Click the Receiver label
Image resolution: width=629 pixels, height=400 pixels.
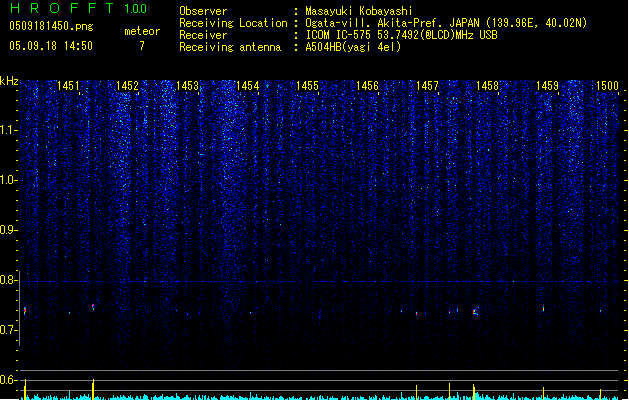point(203,35)
